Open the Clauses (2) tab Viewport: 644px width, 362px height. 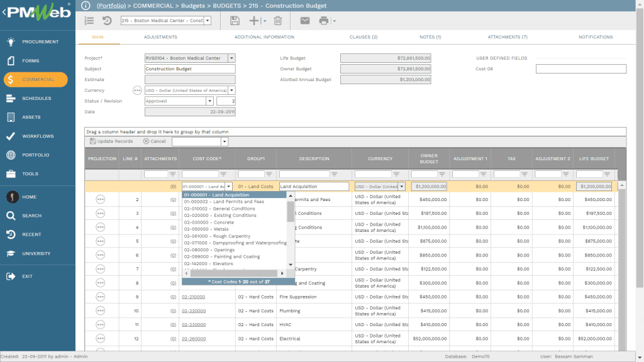point(364,37)
